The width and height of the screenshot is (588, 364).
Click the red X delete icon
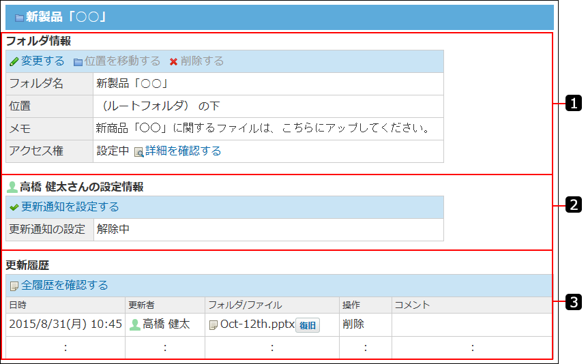point(173,61)
